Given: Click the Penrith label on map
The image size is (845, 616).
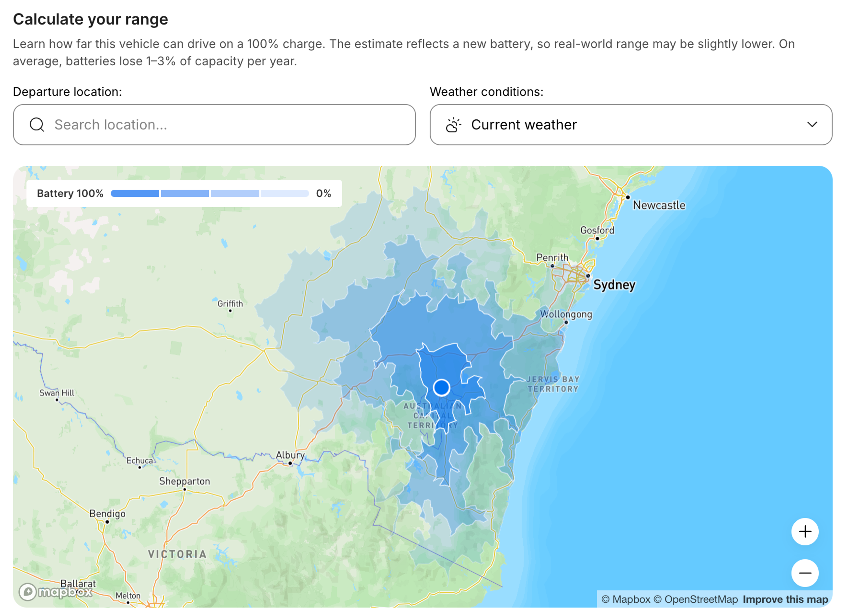Looking at the screenshot, I should click(552, 258).
